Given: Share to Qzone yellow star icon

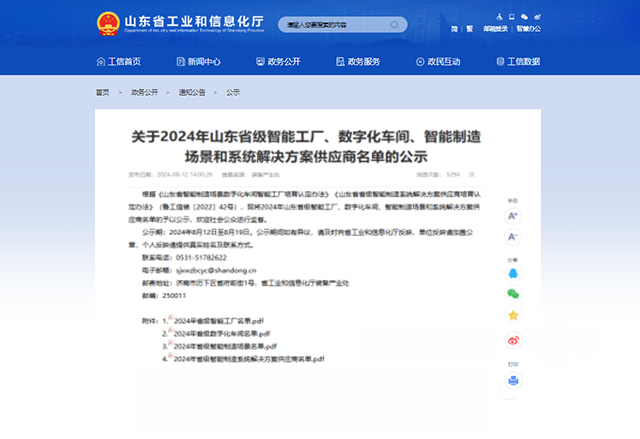Looking at the screenshot, I should point(513,315).
